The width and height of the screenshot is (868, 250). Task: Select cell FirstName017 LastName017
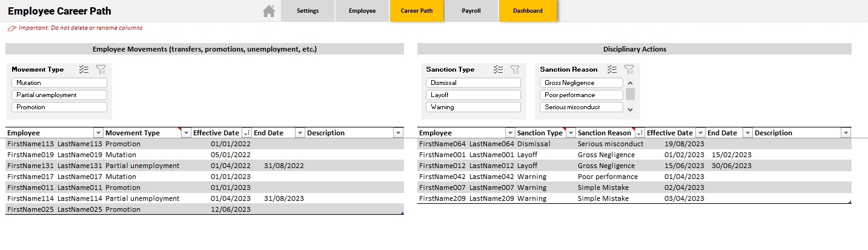point(55,177)
